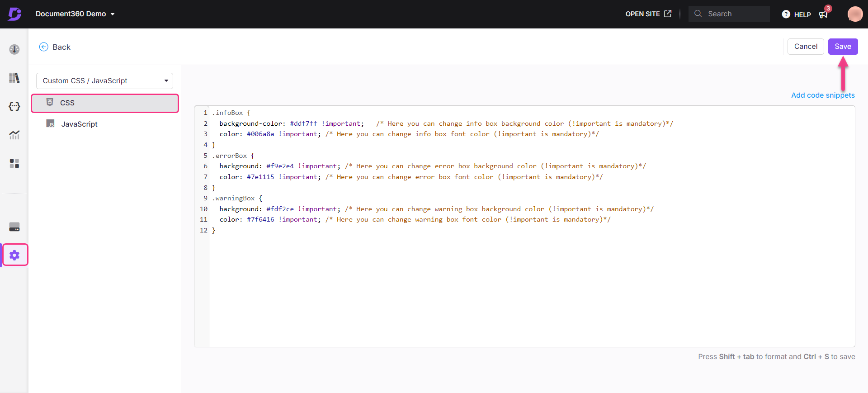This screenshot has height=393, width=868.
Task: Open the Custom CSS / JavaScript dropdown
Action: [104, 81]
